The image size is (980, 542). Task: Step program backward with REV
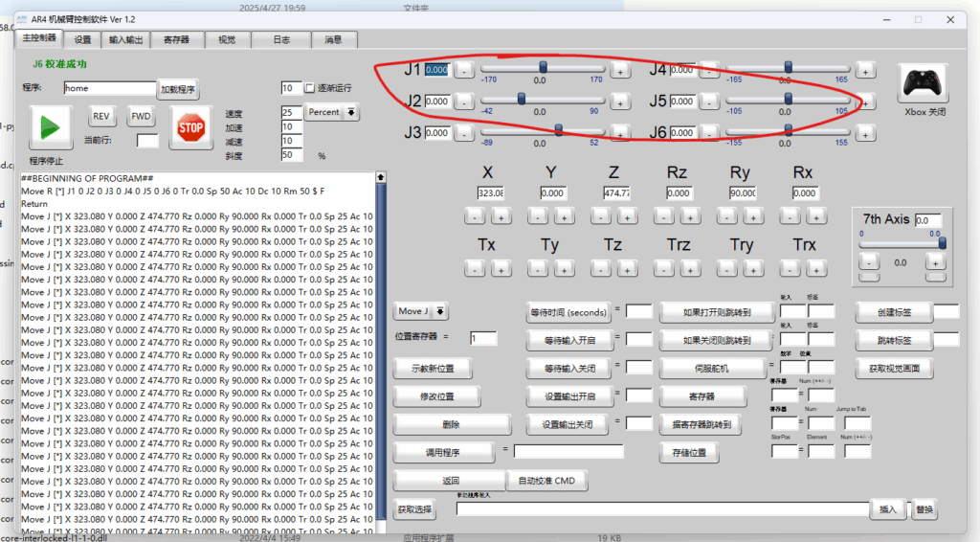[x=103, y=116]
